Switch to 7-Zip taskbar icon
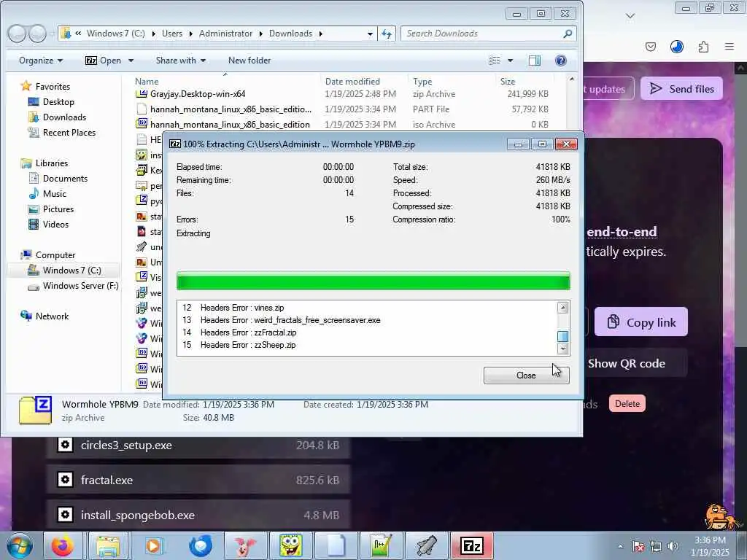This screenshot has height=560, width=747. pyautogui.click(x=472, y=545)
